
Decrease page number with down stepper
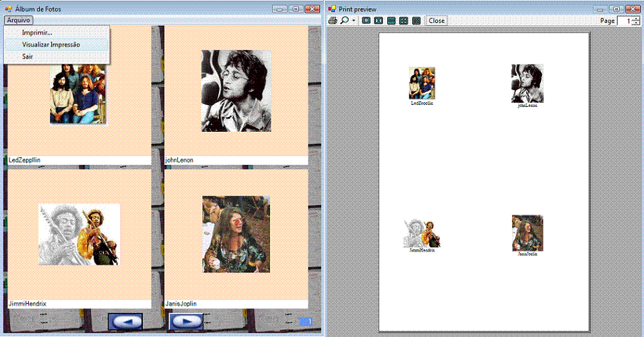(x=636, y=24)
